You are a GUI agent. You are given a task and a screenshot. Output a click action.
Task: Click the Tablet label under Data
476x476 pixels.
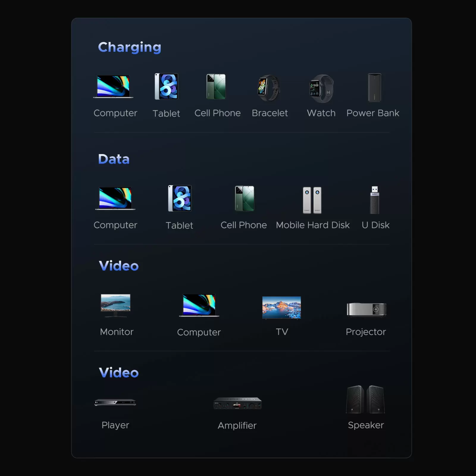179,225
